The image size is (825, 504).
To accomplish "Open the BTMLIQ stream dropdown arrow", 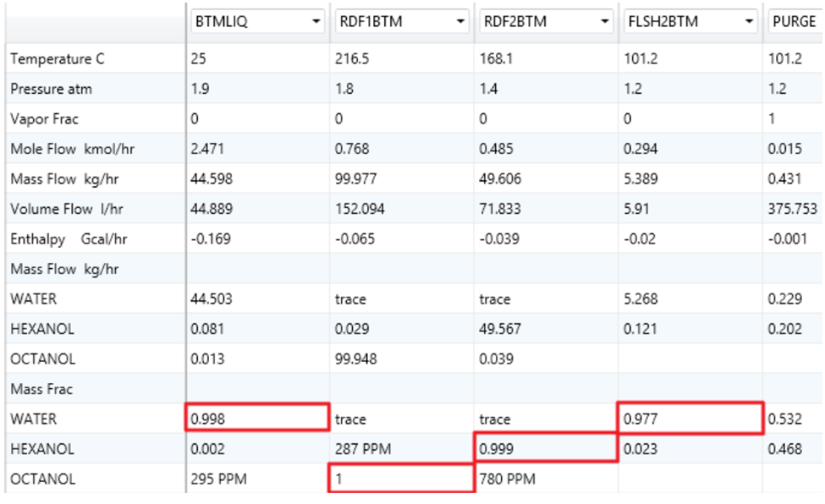I will 316,22.
